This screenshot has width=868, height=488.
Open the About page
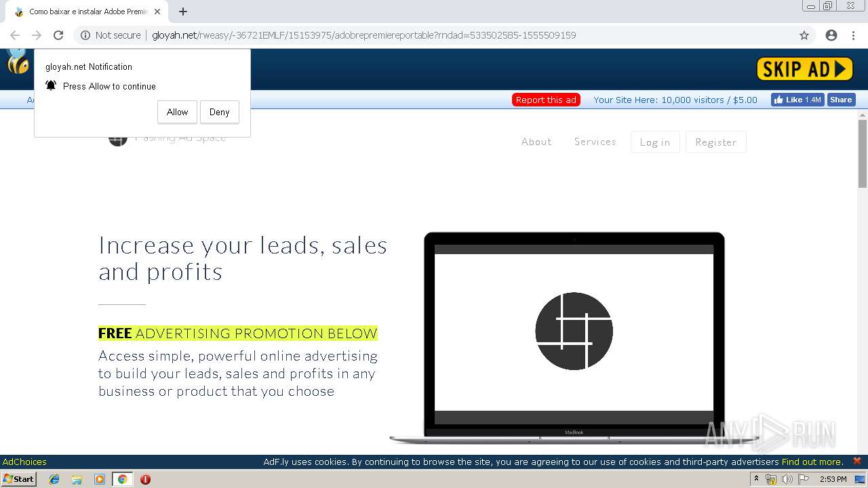tap(536, 142)
